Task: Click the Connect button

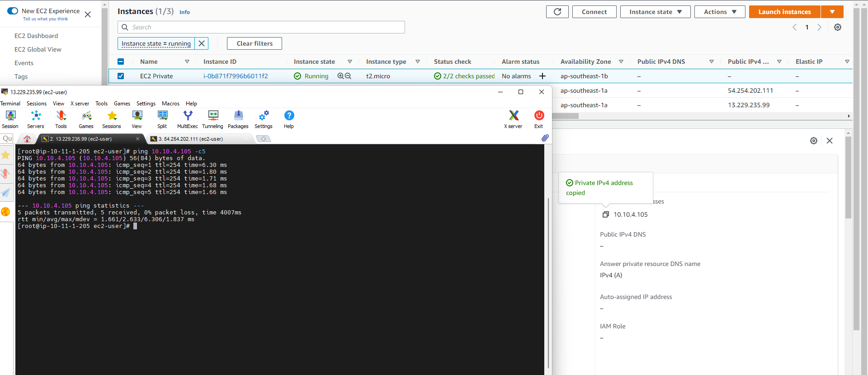Action: pyautogui.click(x=594, y=12)
